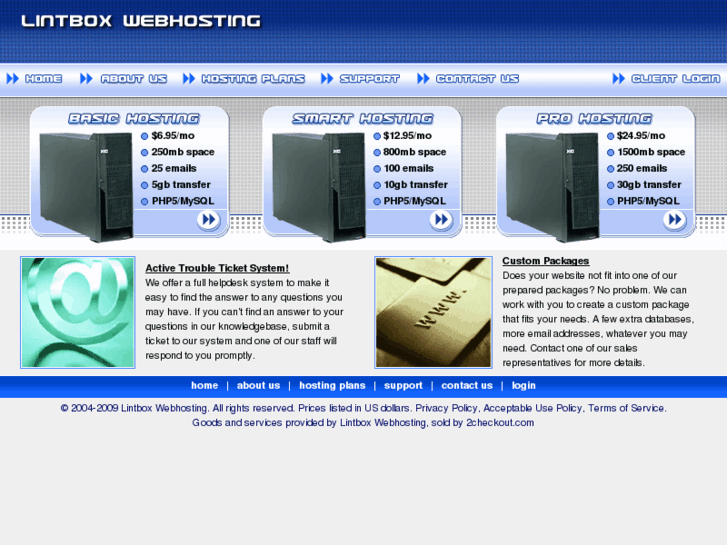Click the double-arrow icon beside Client Login
Screen dimensions: 727x545
coord(619,79)
